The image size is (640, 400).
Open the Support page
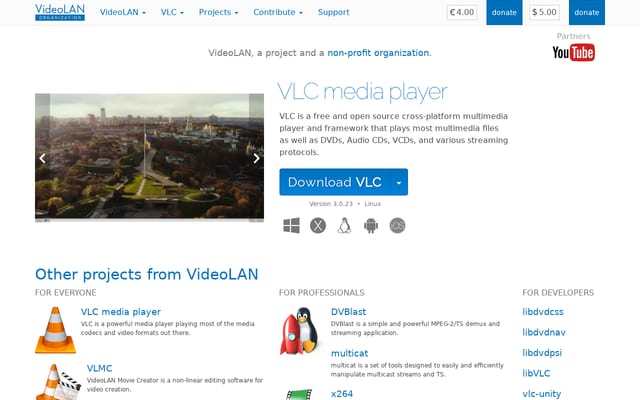coord(333,12)
